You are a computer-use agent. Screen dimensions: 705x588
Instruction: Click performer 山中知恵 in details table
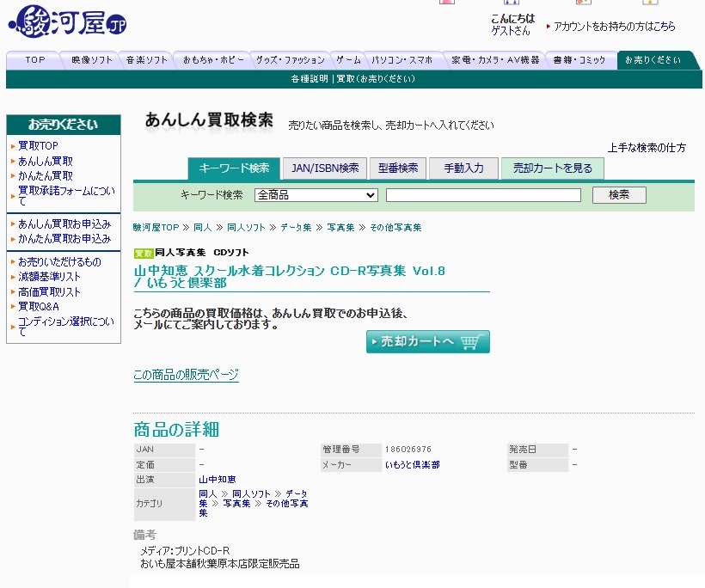[x=218, y=480]
